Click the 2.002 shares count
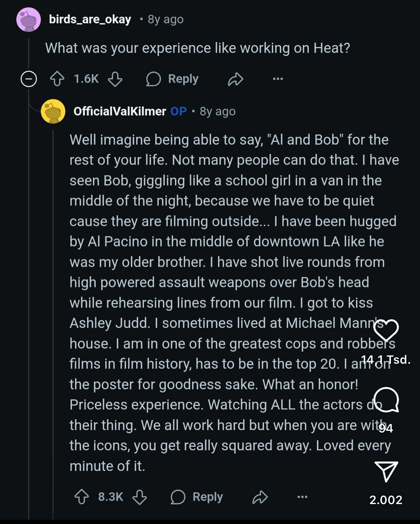The width and height of the screenshot is (420, 524). [x=386, y=500]
